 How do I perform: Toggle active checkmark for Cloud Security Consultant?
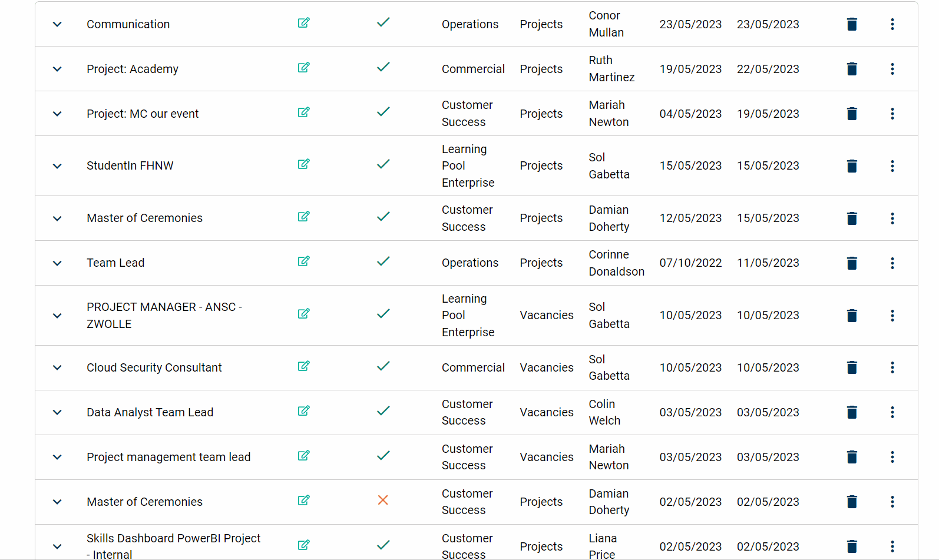pyautogui.click(x=383, y=366)
